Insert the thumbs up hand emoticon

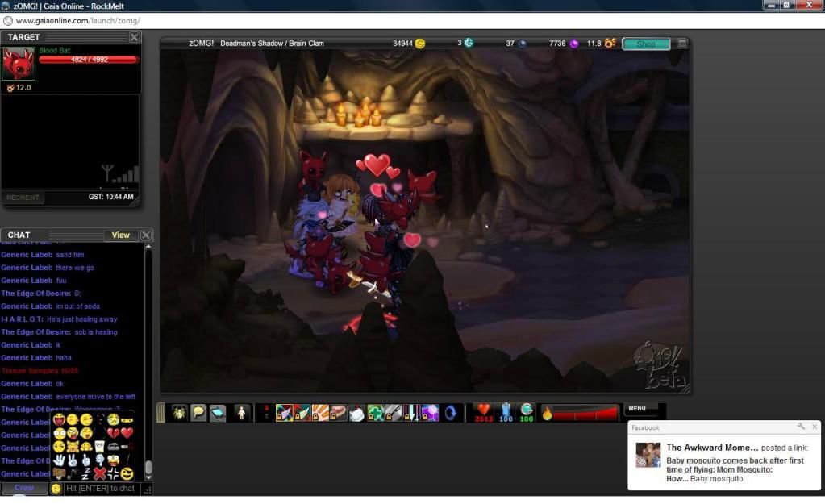[x=85, y=460]
